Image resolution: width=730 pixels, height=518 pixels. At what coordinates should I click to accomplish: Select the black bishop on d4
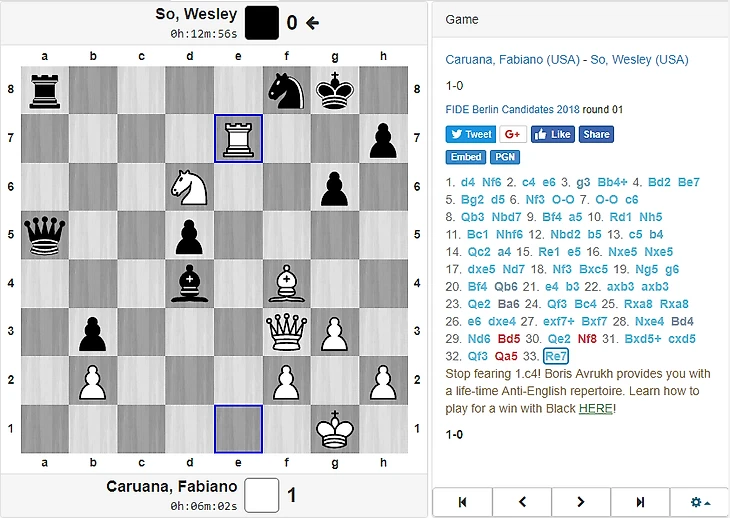[x=190, y=283]
